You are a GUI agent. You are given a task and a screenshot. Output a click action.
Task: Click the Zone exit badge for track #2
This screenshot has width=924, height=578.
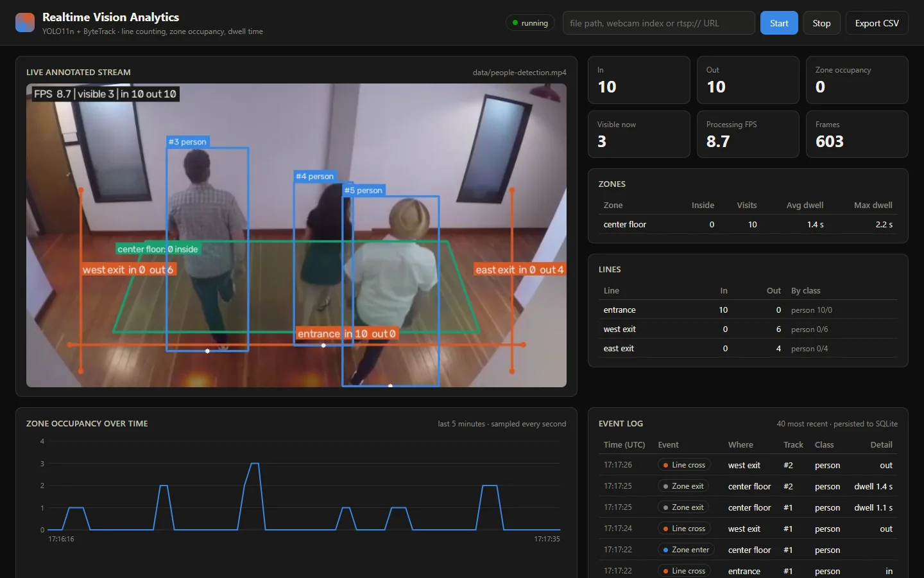[683, 486]
